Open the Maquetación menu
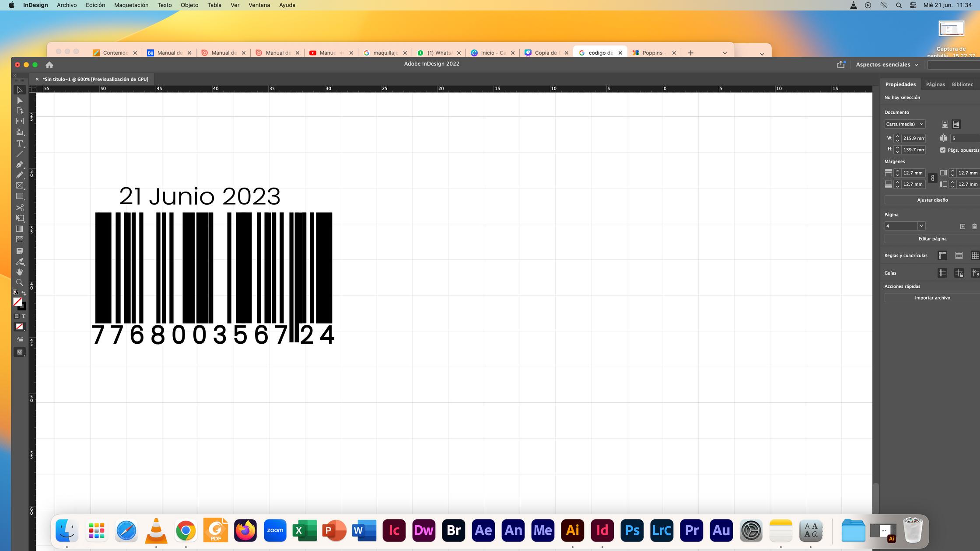This screenshot has height=551, width=980. pyautogui.click(x=131, y=5)
